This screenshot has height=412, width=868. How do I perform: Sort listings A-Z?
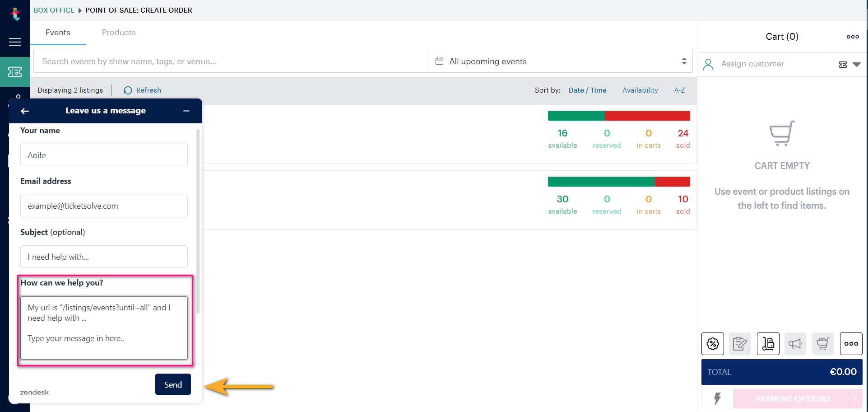point(679,90)
